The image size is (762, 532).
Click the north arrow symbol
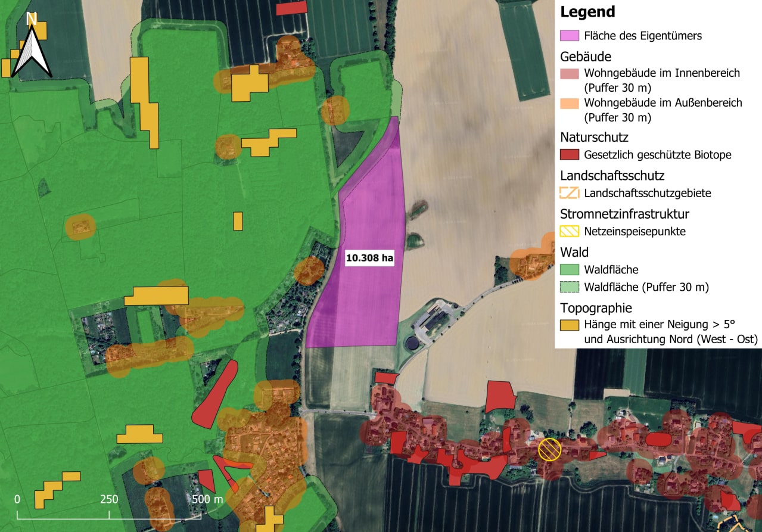tap(32, 45)
